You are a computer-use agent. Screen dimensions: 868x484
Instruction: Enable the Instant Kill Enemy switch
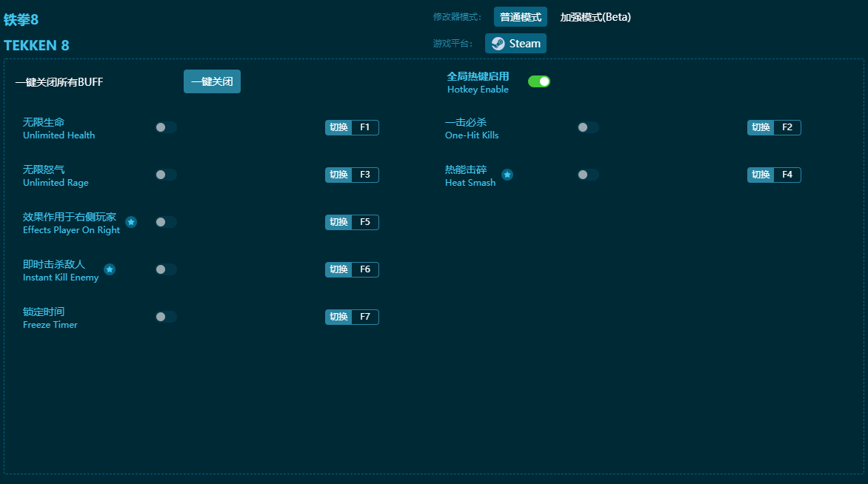[166, 269]
